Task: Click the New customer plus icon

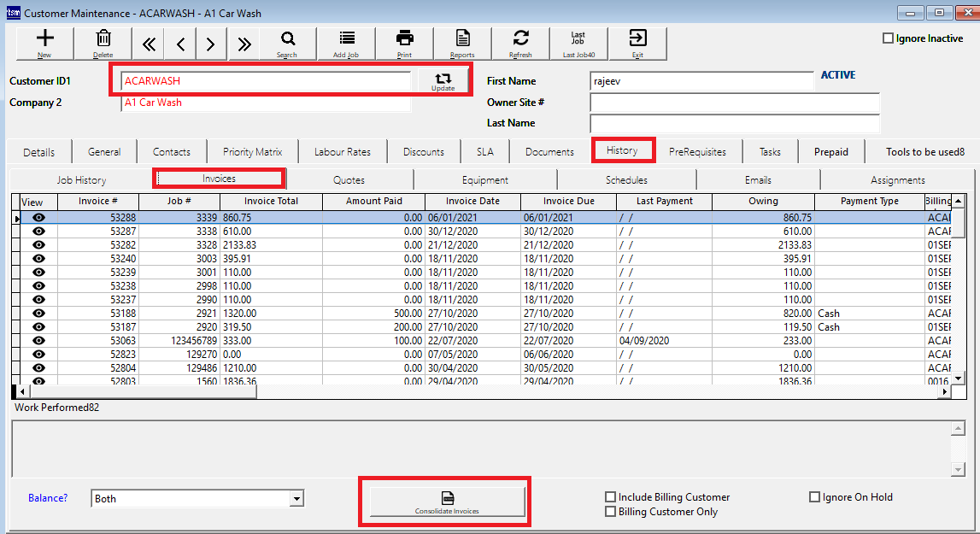Action: pyautogui.click(x=44, y=41)
